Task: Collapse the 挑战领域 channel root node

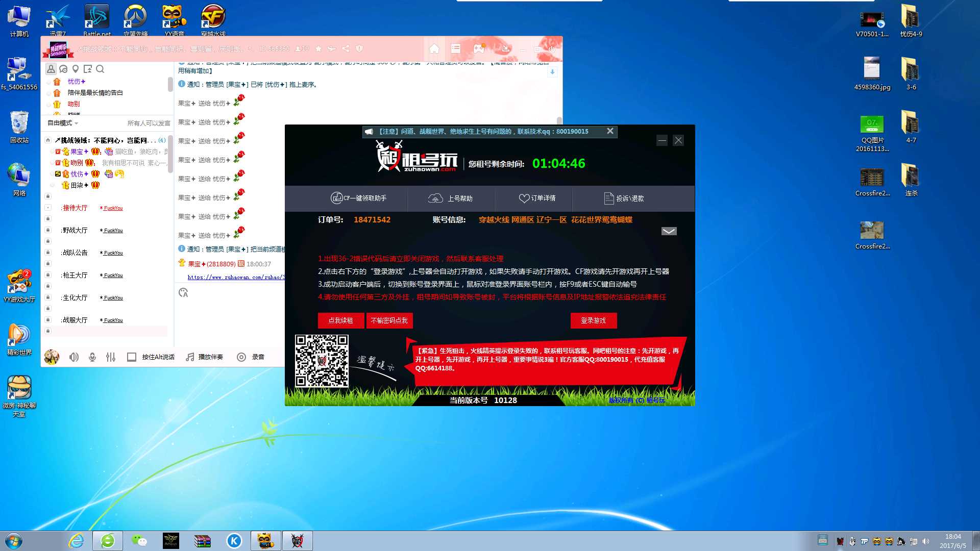Action: pyautogui.click(x=48, y=140)
